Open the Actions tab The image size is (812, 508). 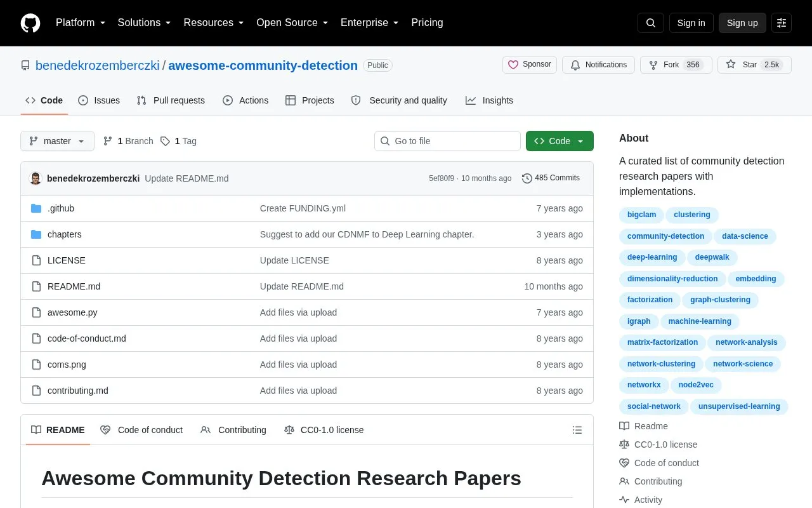(x=246, y=100)
